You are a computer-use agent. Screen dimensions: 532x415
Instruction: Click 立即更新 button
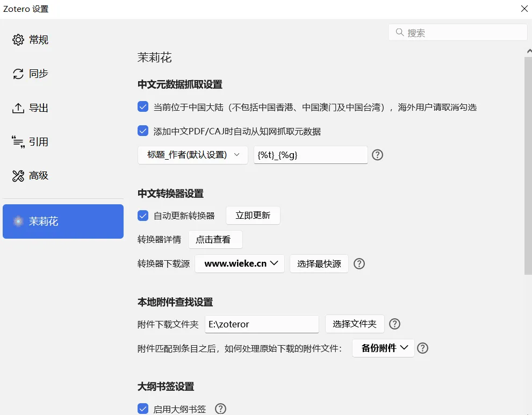[x=253, y=216]
